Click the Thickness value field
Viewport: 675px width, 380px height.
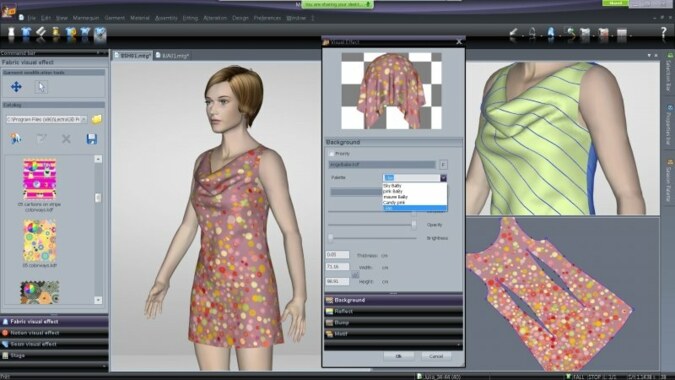[337, 255]
